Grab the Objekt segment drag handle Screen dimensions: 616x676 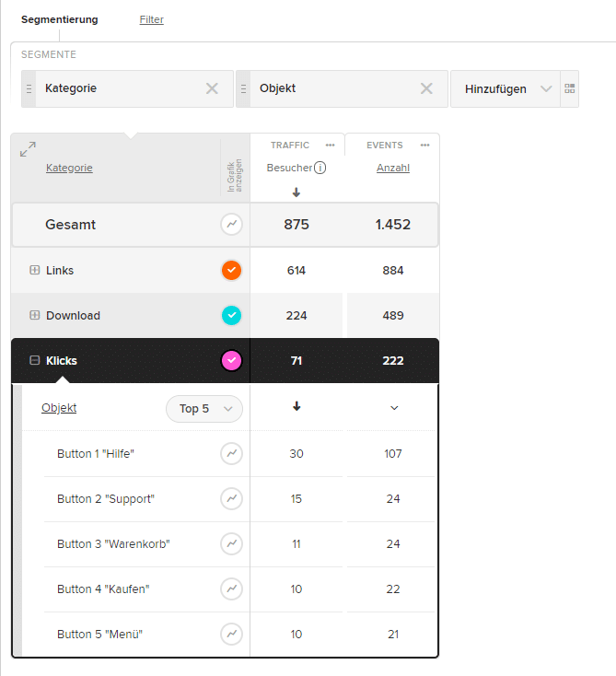click(244, 88)
